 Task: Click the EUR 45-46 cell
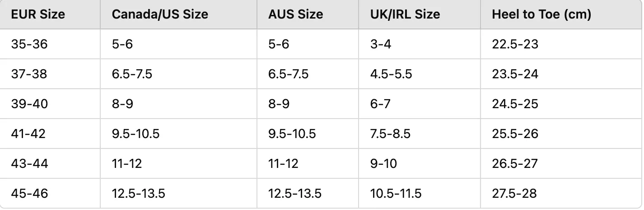tap(50, 194)
